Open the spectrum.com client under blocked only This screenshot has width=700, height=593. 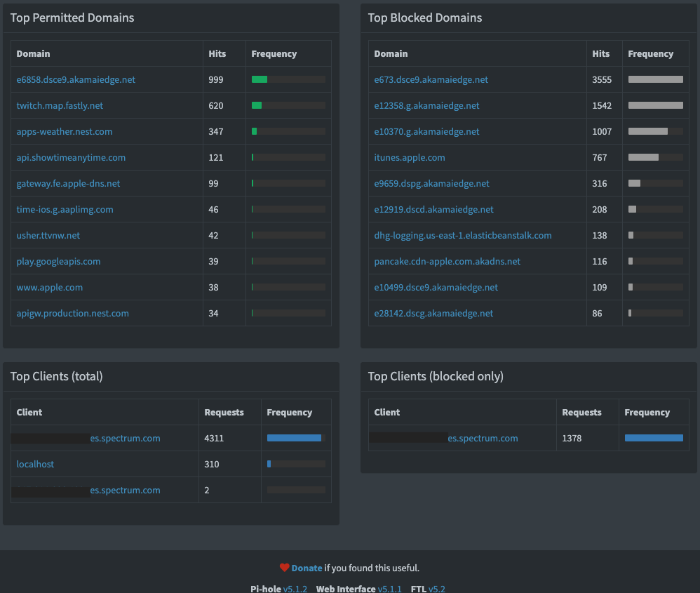(483, 438)
